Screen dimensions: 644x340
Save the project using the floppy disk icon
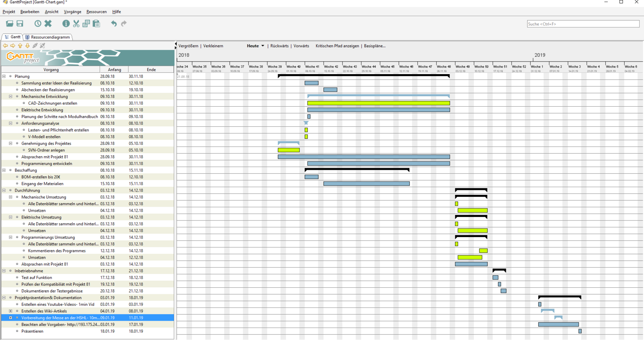coord(20,24)
